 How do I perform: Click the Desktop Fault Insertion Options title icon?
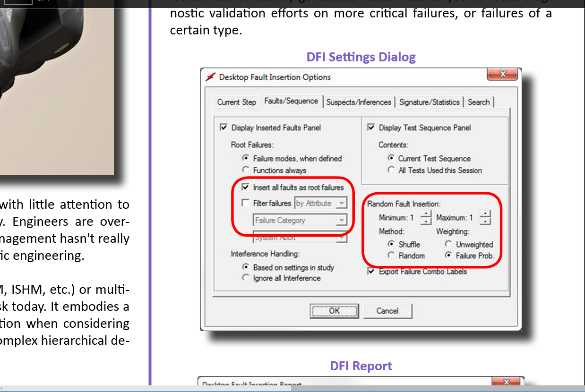211,77
